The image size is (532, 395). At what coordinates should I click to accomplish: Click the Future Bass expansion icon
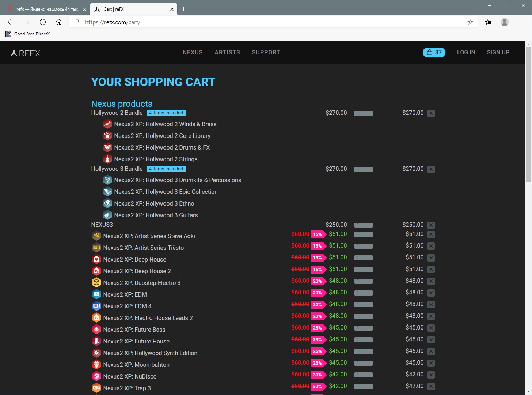point(96,330)
